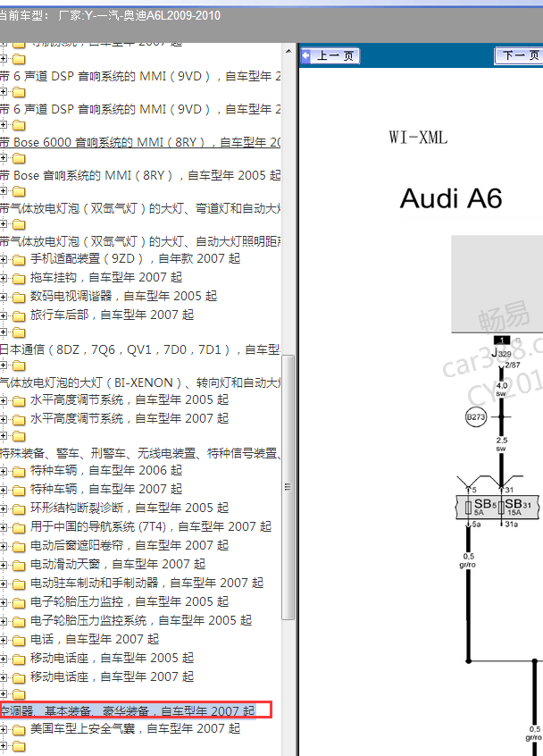Click folder icon of 特种车辆 2006
Viewport: 543px width, 756px height.
pos(19,472)
